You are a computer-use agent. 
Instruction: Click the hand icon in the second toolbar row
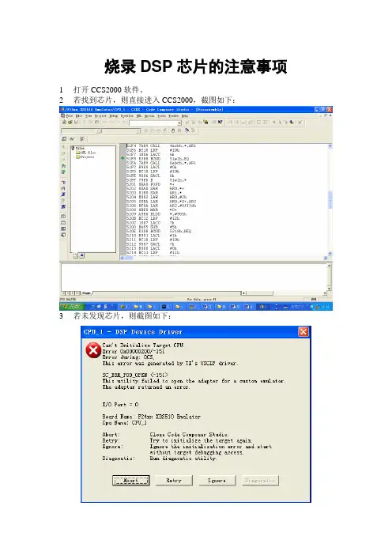click(x=173, y=130)
